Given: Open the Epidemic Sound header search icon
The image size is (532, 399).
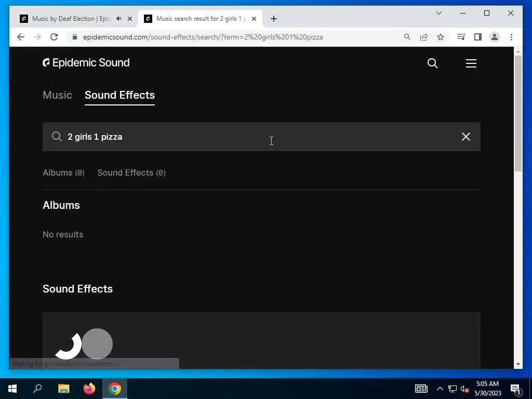Looking at the screenshot, I should tap(432, 63).
